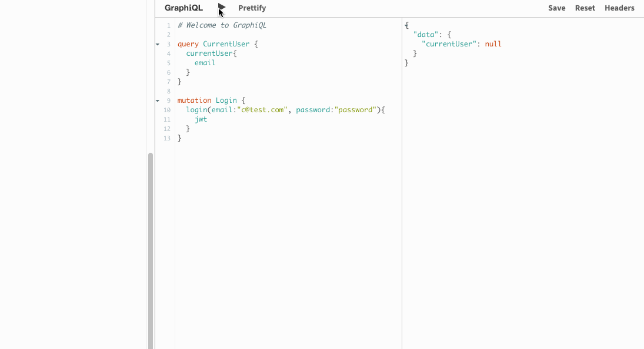644x349 pixels.
Task: Save the current query
Action: (x=556, y=8)
